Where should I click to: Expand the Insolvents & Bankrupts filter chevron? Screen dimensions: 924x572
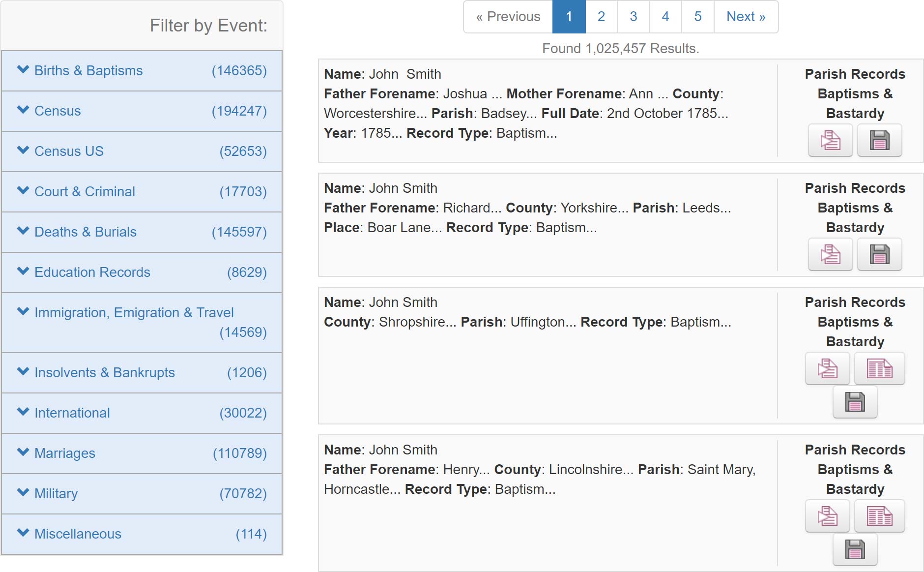(23, 371)
